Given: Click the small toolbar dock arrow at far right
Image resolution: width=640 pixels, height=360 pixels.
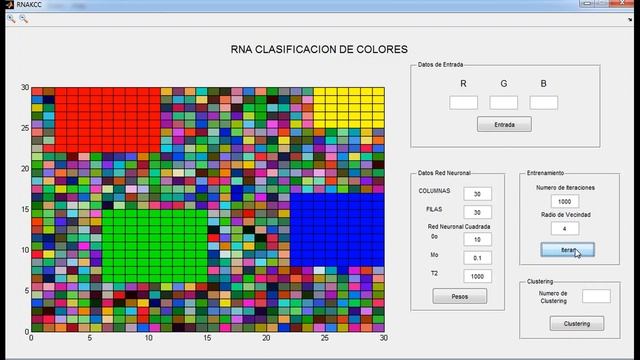Looking at the screenshot, I should [630, 19].
